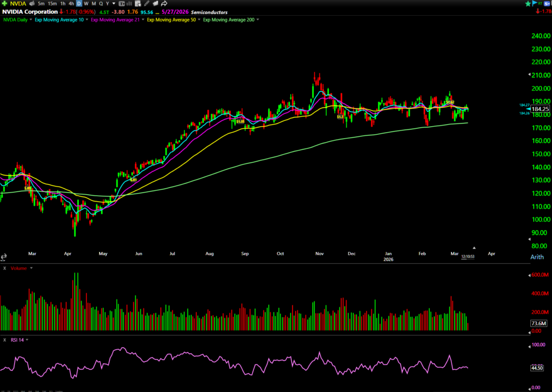552x392 pixels.
Task: Close the RSI 14 pane with X
Action: (x=5, y=340)
